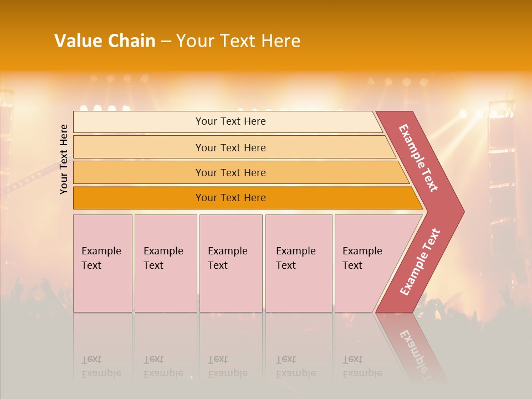The height and width of the screenshot is (399, 532).
Task: Select the first pink Example Text box
Action: (x=103, y=263)
